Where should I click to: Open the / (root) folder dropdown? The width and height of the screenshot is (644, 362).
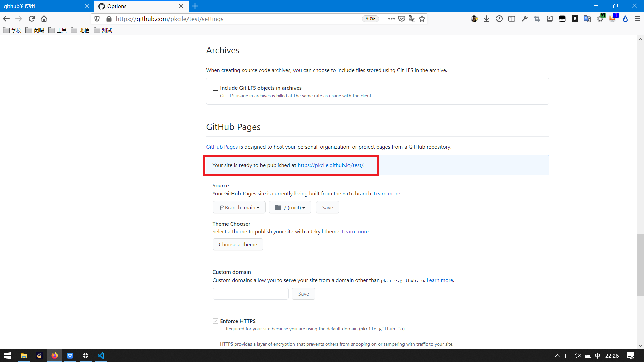tap(290, 207)
